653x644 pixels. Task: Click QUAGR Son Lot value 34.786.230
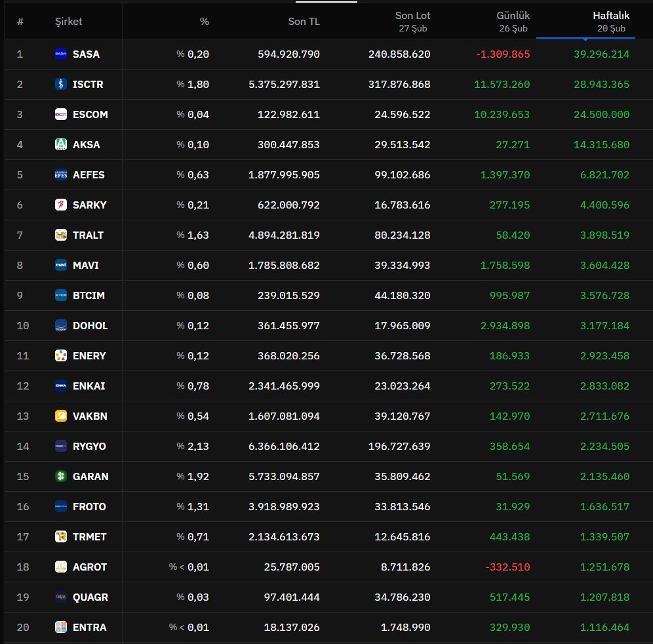click(403, 597)
